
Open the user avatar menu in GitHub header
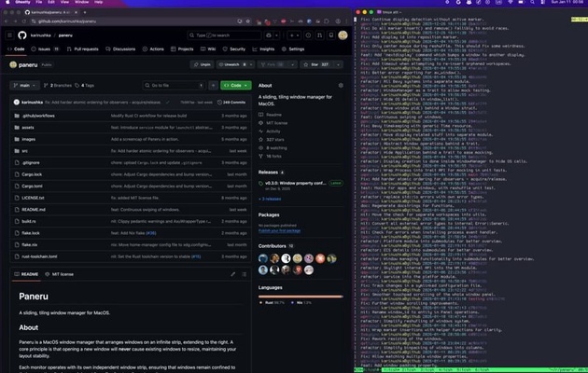pos(343,35)
